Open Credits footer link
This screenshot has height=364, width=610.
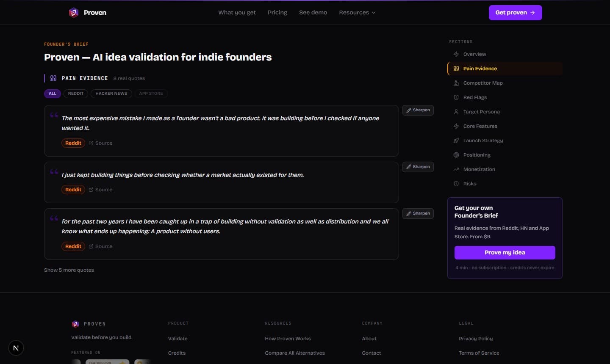coord(177,353)
